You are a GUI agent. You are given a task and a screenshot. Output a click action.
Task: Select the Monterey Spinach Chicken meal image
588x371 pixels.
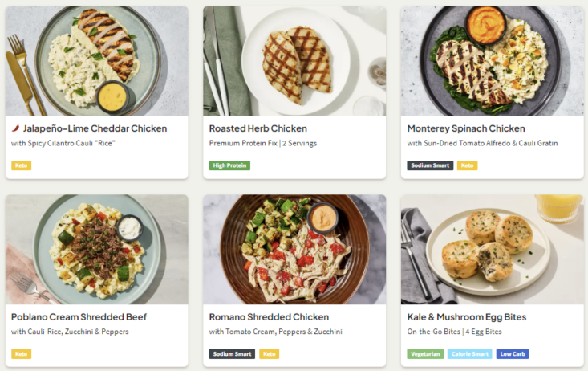point(492,62)
